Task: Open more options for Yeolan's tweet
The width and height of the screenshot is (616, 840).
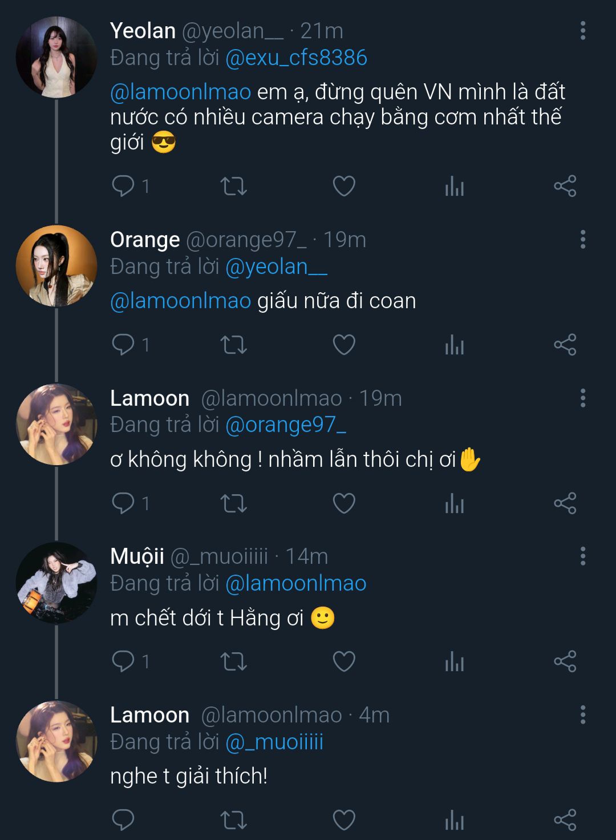Action: point(582,31)
